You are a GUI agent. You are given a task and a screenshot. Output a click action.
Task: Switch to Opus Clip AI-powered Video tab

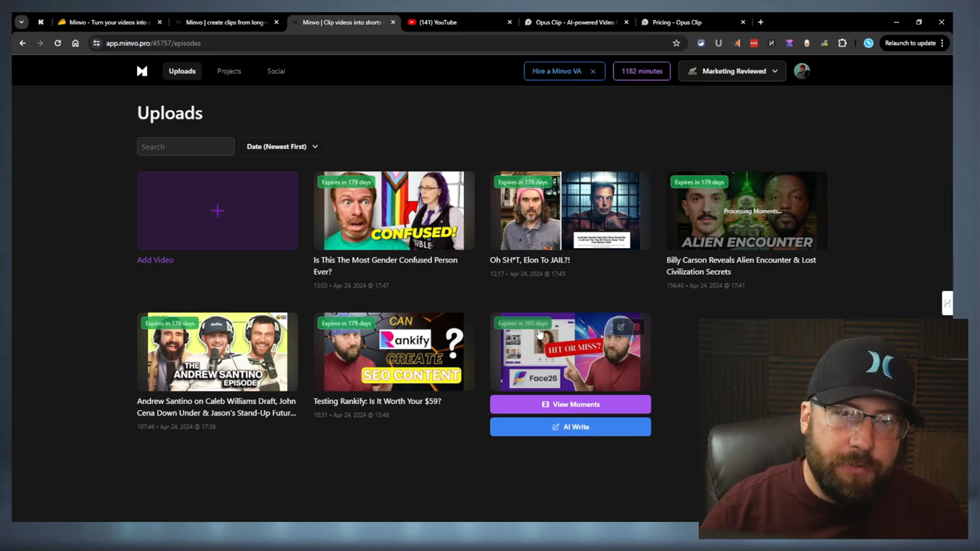point(575,22)
